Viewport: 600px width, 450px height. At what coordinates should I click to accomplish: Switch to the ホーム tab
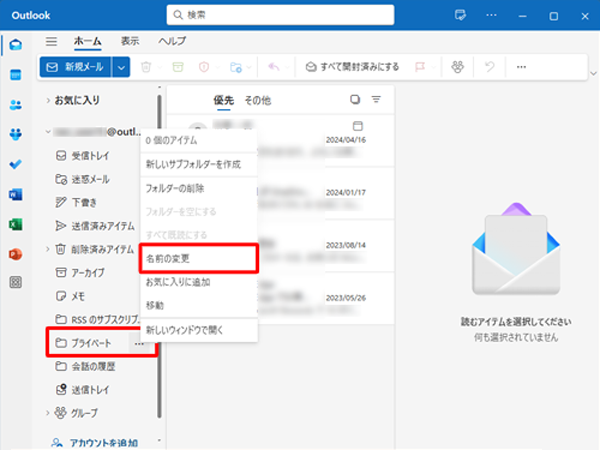[88, 41]
